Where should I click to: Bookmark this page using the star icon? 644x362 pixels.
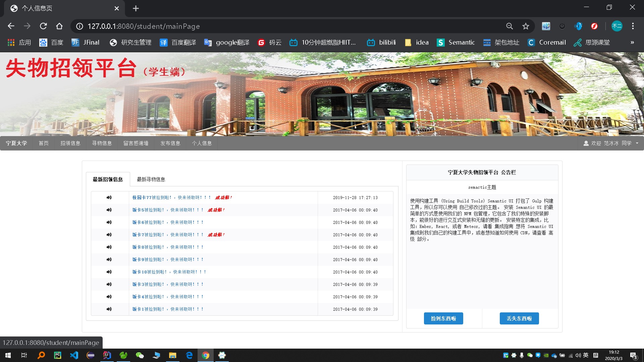(x=526, y=26)
